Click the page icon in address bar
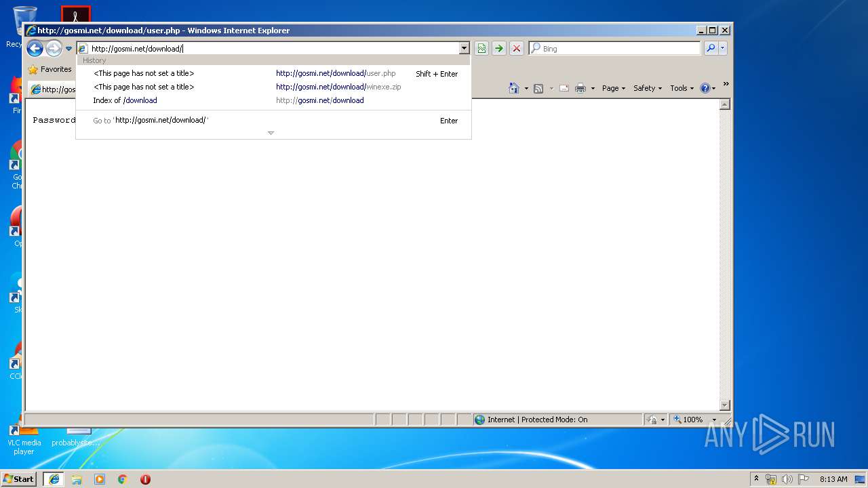Viewport: 868px width, 488px height. tap(83, 49)
